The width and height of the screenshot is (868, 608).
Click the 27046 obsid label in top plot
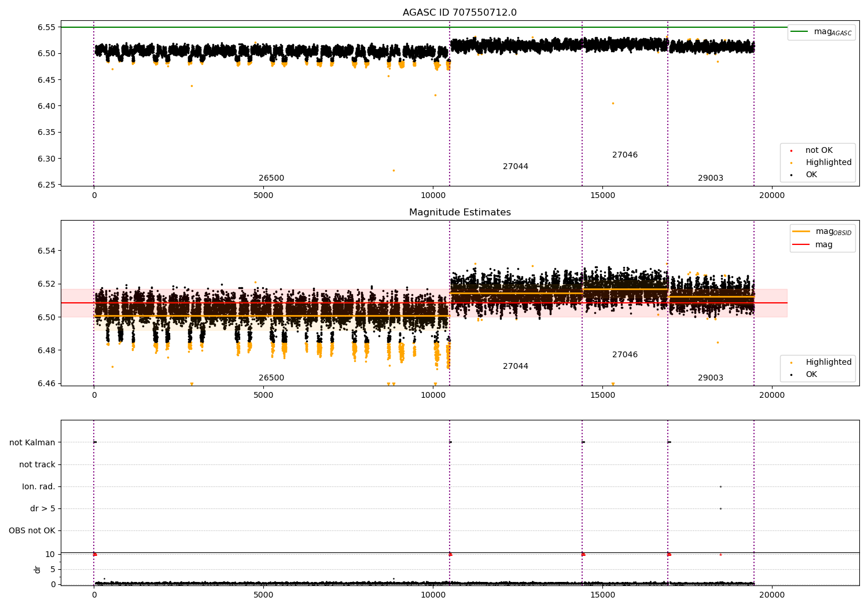tap(625, 155)
